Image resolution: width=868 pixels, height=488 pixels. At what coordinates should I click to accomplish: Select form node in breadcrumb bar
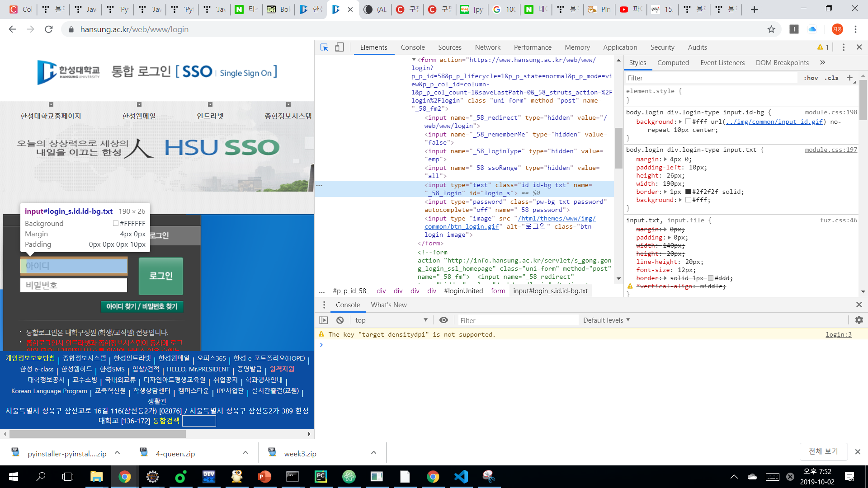click(x=498, y=291)
